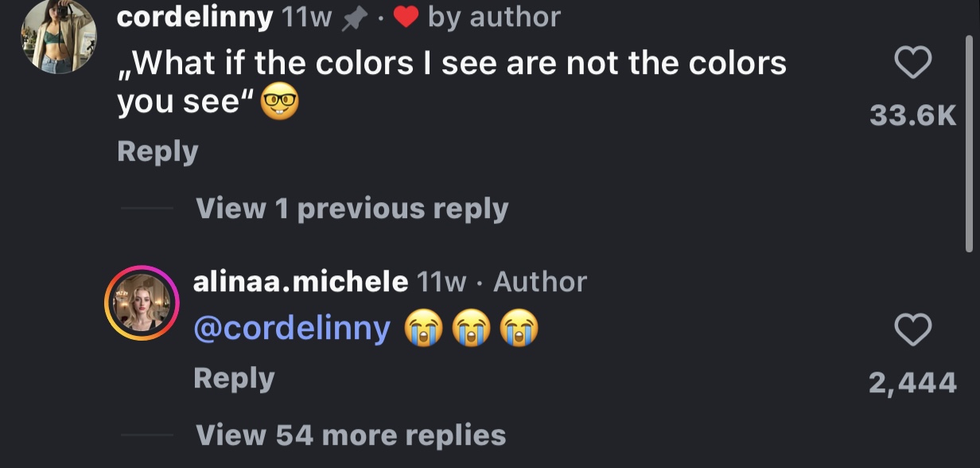Image resolution: width=980 pixels, height=468 pixels.
Task: Open the alinaa.michele username link
Action: 301,281
